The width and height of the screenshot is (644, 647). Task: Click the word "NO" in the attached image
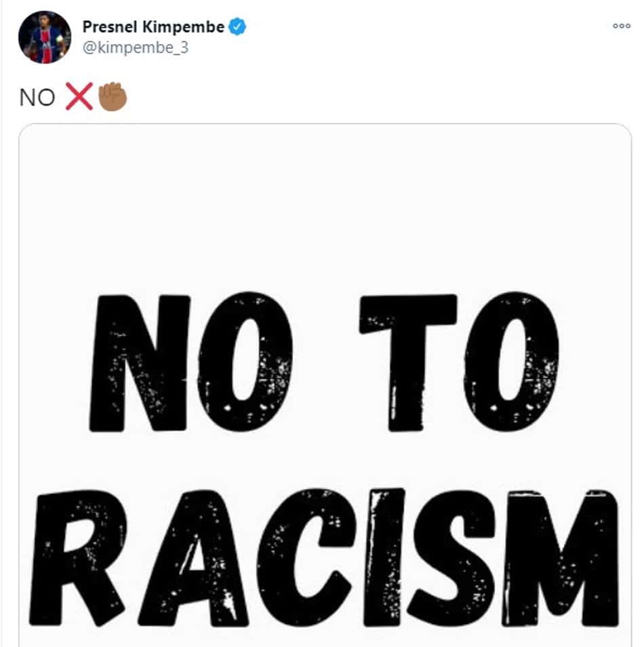[x=191, y=363]
